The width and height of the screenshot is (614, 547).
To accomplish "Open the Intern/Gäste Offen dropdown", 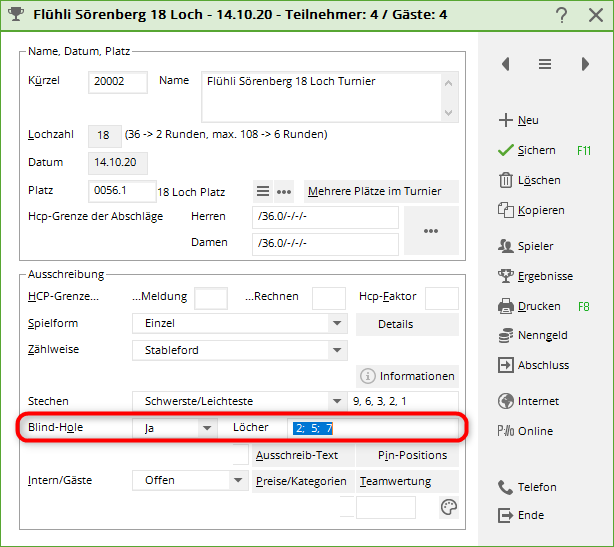I will coord(238,480).
